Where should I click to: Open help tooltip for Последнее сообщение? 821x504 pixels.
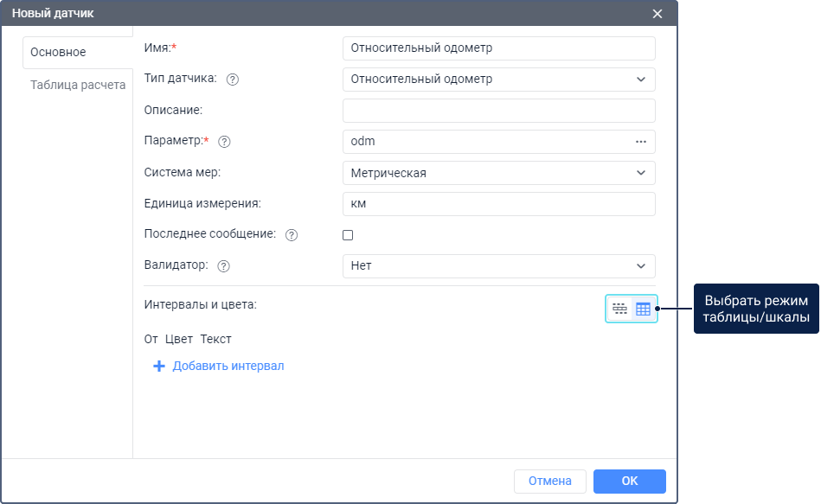[292, 235]
